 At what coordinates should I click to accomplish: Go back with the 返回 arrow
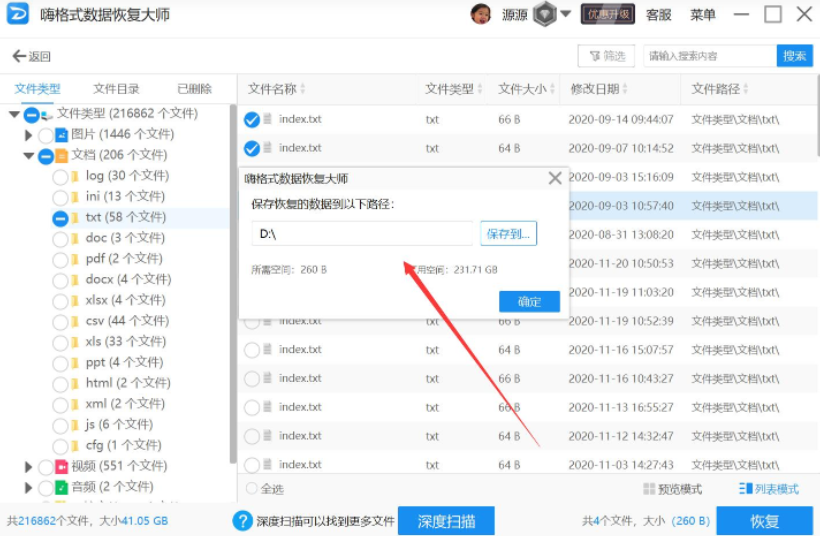click(x=31, y=56)
